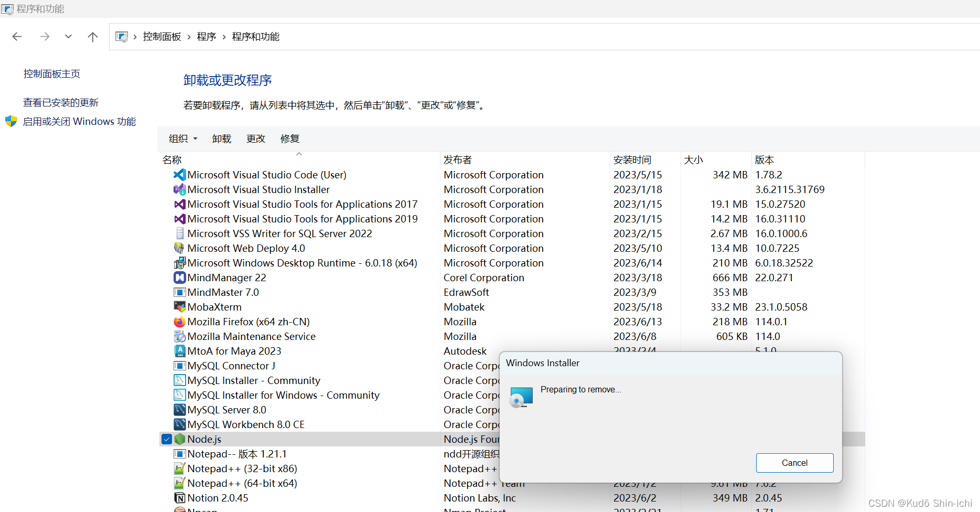Click Corel Corporation publisher cell

tap(484, 278)
